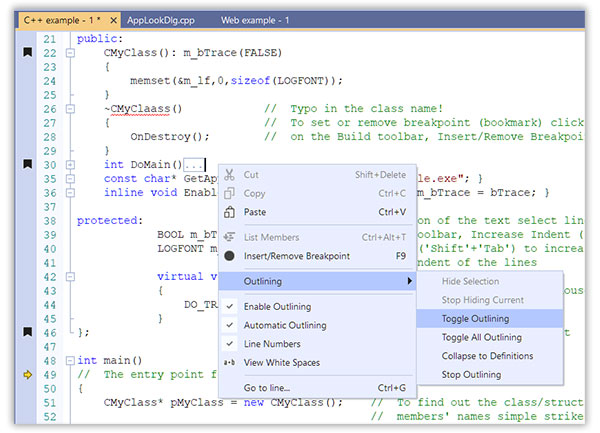Toggle Automatic Outlining checkmark
This screenshot has width=600, height=433.
[230, 325]
